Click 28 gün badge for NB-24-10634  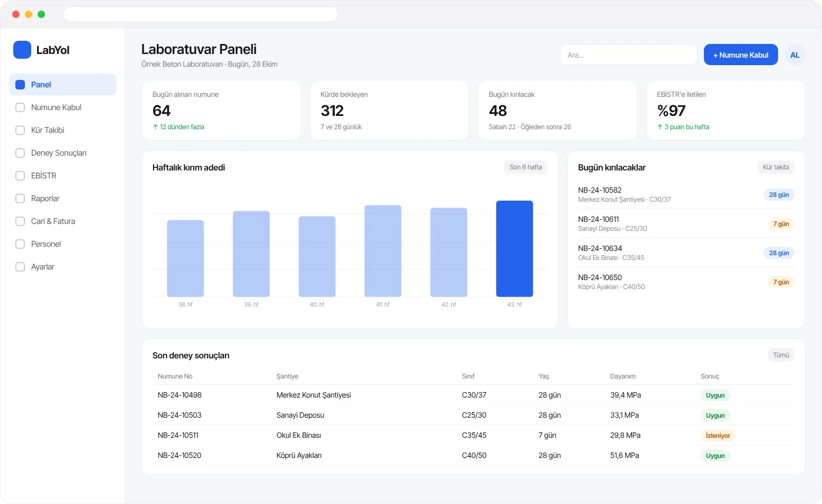coord(779,253)
